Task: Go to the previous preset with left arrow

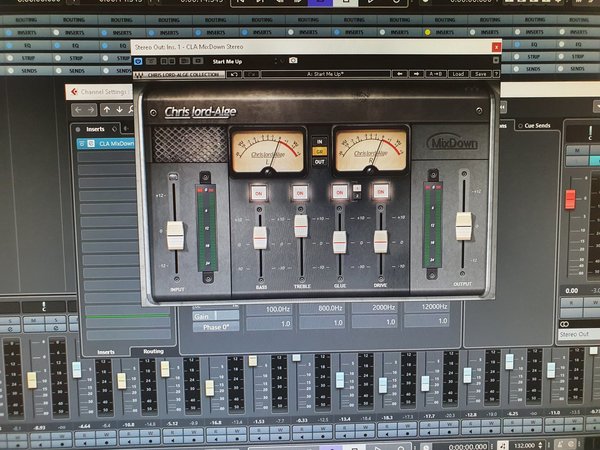Action: tap(399, 73)
